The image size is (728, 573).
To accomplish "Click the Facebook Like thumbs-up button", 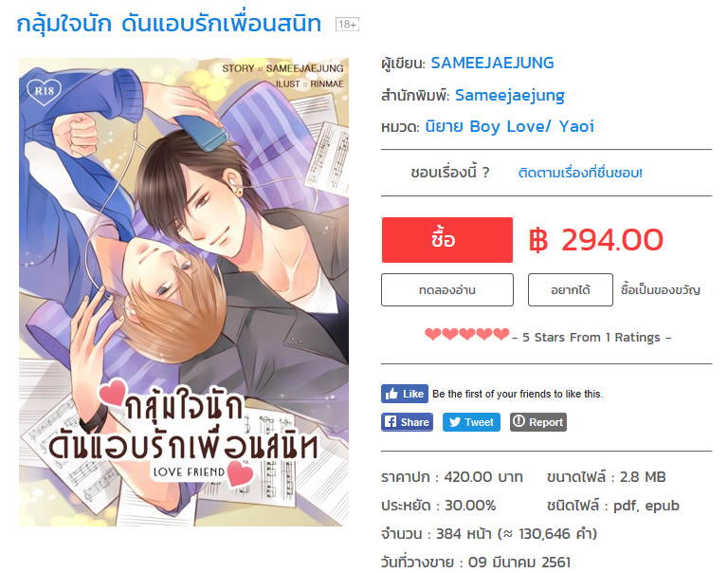I will point(404,394).
